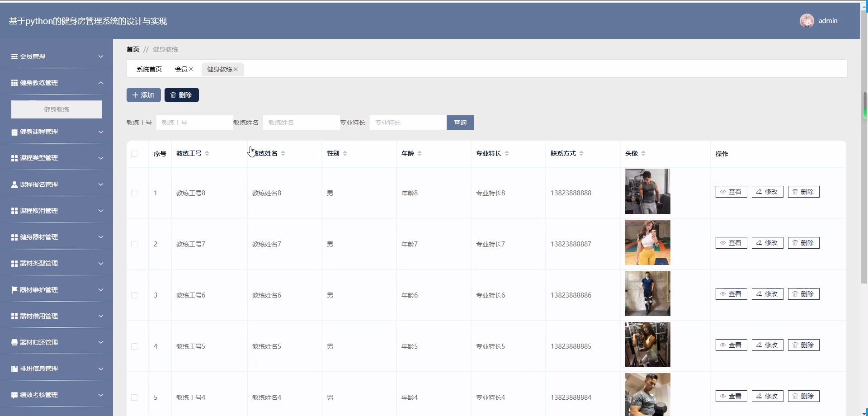The width and height of the screenshot is (868, 416).
Task: Delete 教练姓名6 row with 删除
Action: pyautogui.click(x=804, y=294)
